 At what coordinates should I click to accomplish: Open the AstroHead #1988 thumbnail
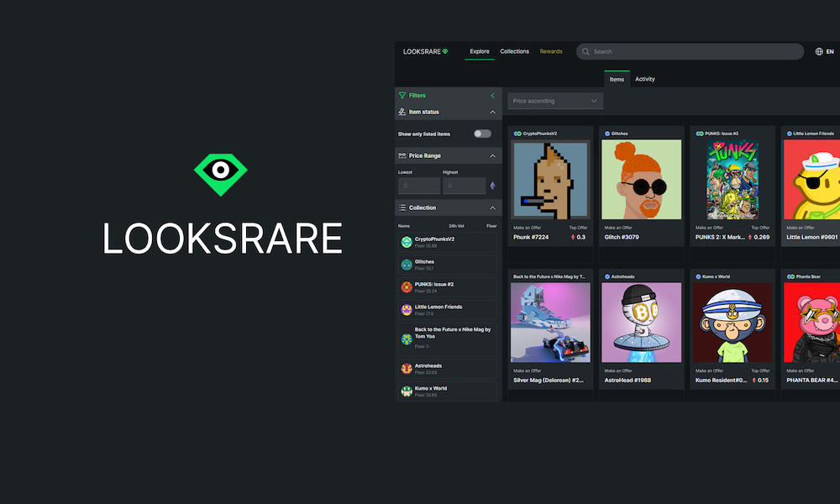tap(641, 323)
